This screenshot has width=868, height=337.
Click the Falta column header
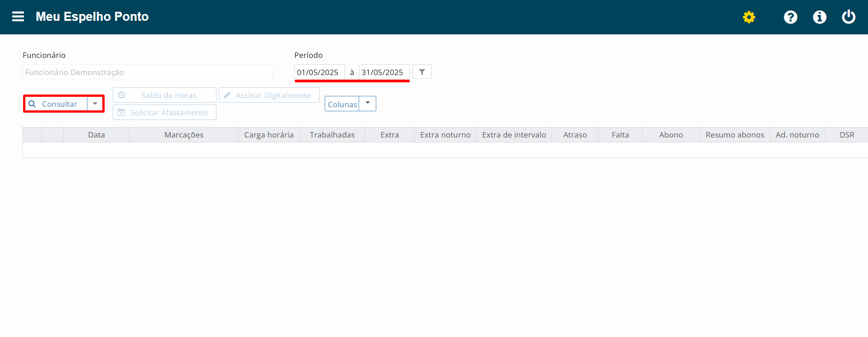click(x=620, y=135)
